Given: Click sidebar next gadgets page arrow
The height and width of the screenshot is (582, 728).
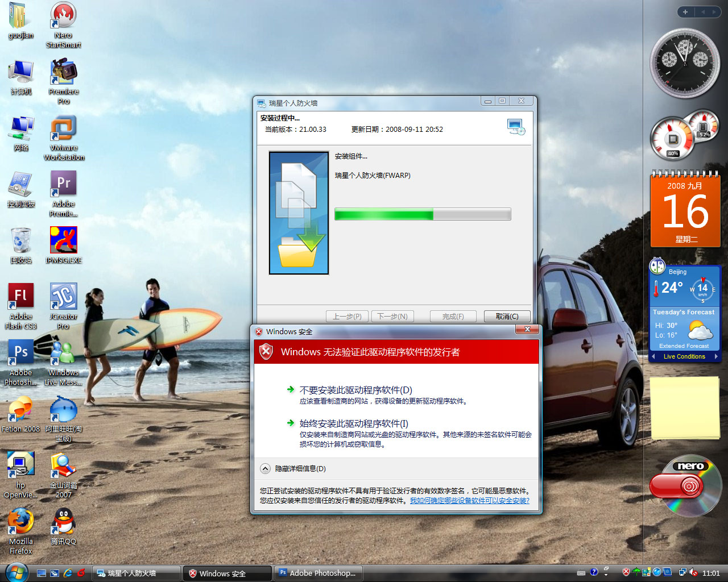Looking at the screenshot, I should 714,12.
